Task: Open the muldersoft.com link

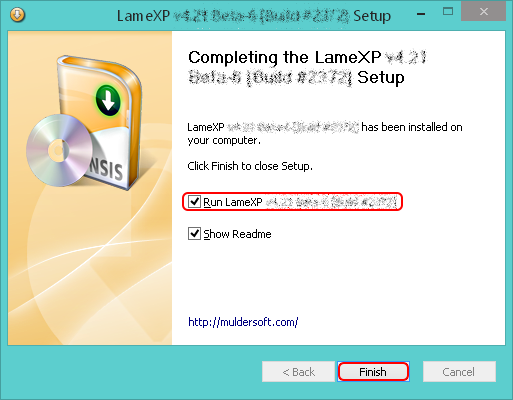Action: [x=243, y=322]
